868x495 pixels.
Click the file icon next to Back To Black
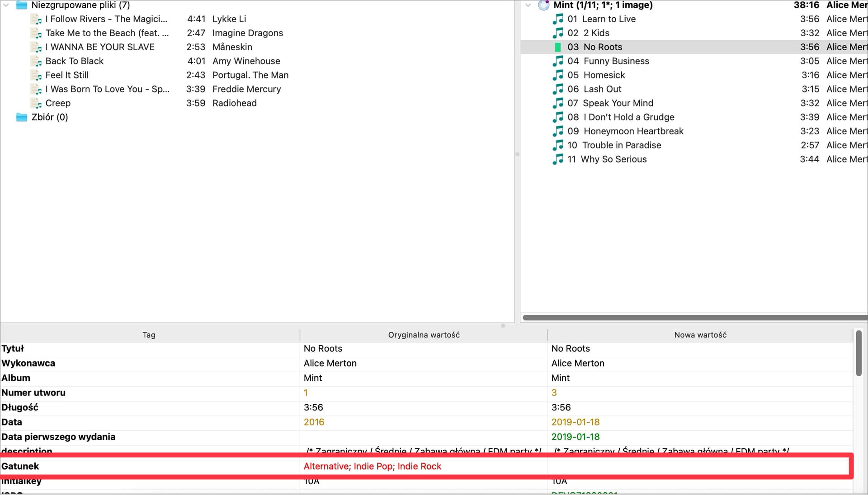coord(36,61)
